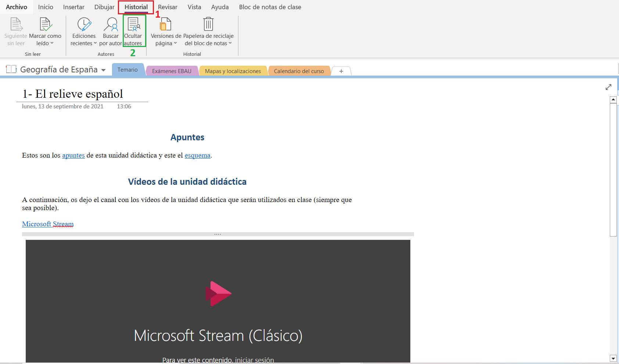Open the Archivo menu

[17, 7]
